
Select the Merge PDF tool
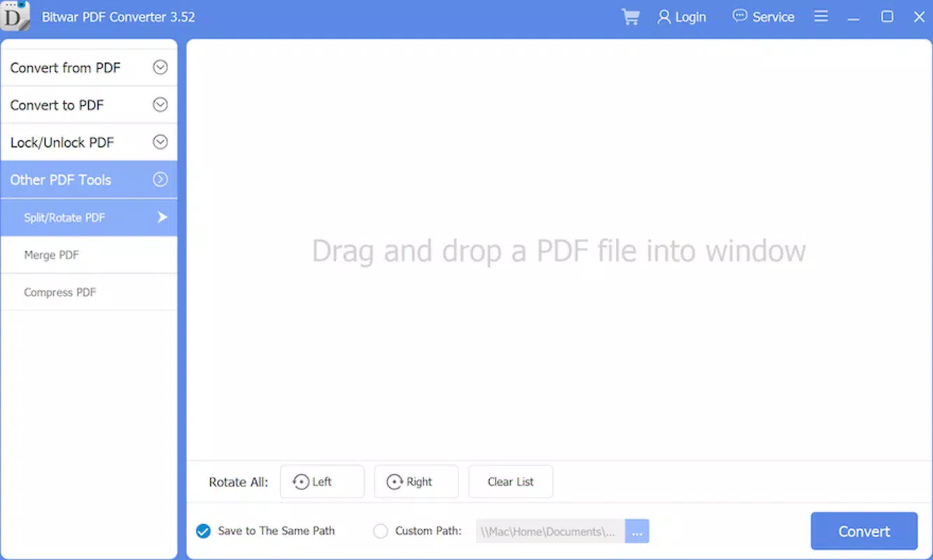tap(89, 255)
